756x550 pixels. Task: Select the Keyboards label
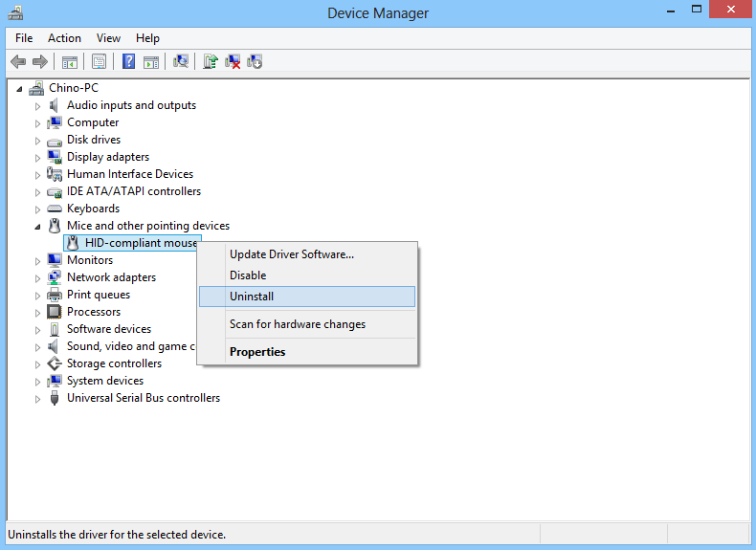coord(93,209)
